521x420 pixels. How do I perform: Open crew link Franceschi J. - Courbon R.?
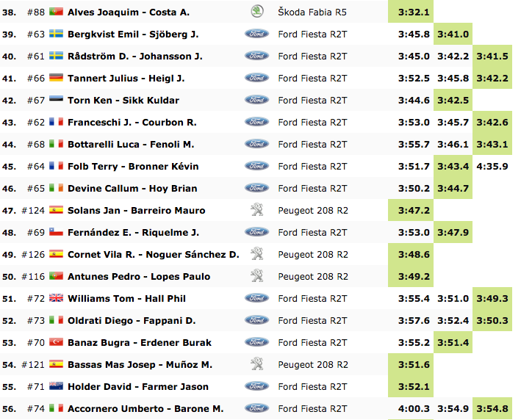tap(132, 122)
